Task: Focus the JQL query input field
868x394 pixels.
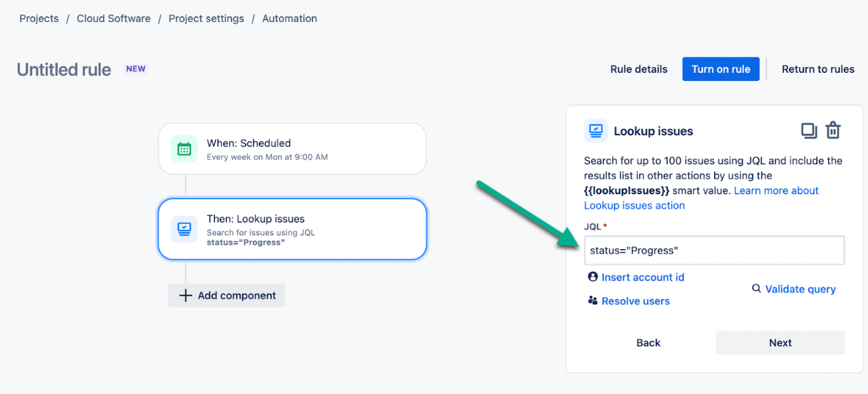Action: tap(713, 251)
